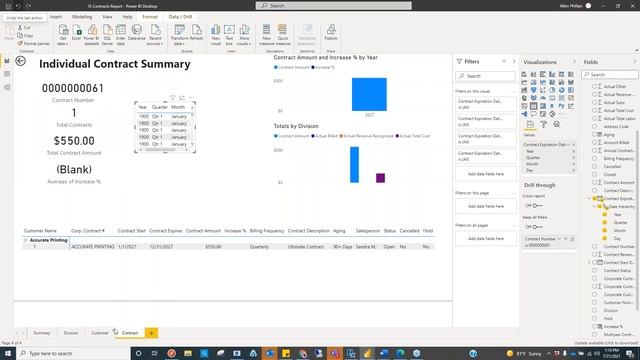Collapse the Visualizations pane chevron
Image resolution: width=640 pixels, height=360 pixels.
[x=574, y=62]
